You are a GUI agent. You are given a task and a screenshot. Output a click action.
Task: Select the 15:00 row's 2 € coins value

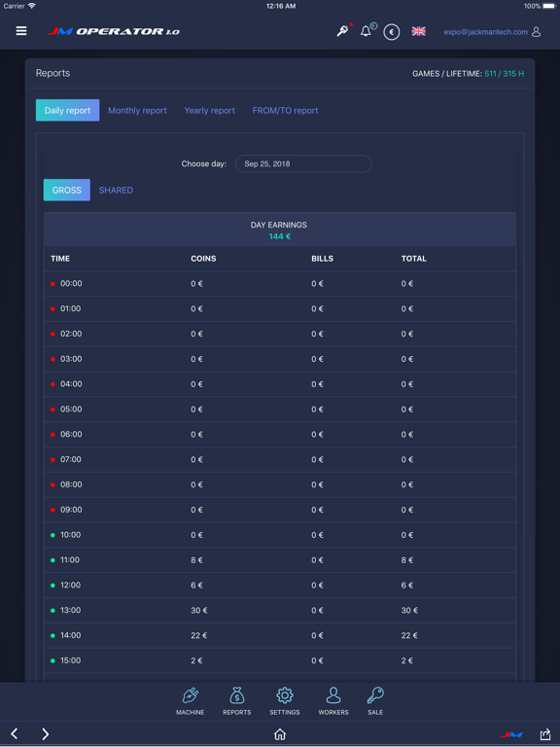[x=196, y=660]
